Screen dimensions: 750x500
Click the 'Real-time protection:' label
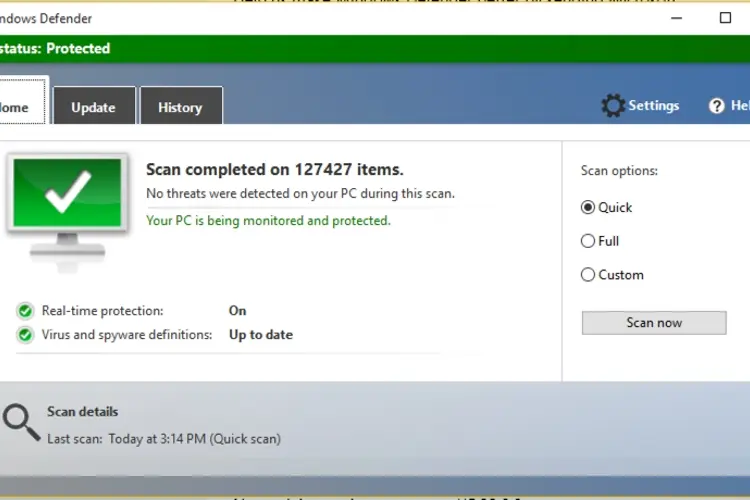click(x=102, y=311)
